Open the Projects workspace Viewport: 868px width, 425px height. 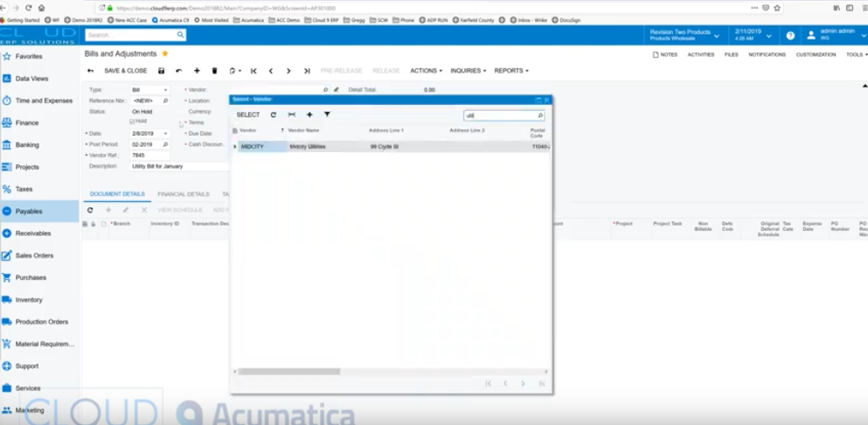pyautogui.click(x=27, y=167)
